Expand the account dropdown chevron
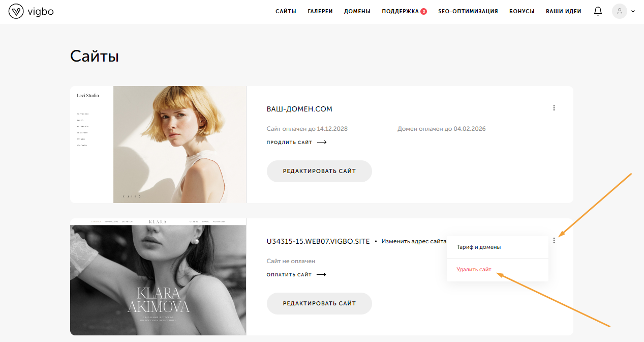This screenshot has width=644, height=342. pos(633,11)
